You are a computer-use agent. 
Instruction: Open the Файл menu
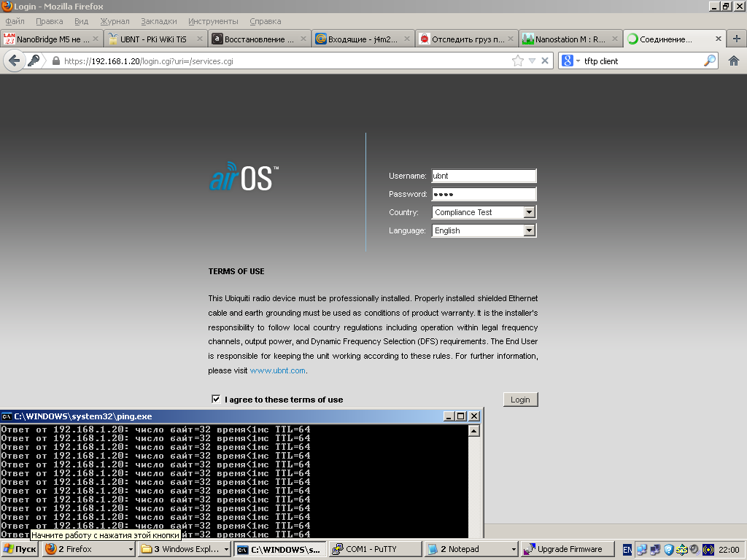15,21
